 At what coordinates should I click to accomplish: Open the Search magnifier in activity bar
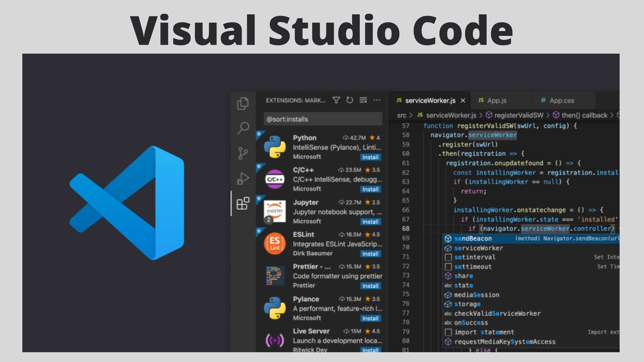pyautogui.click(x=243, y=128)
